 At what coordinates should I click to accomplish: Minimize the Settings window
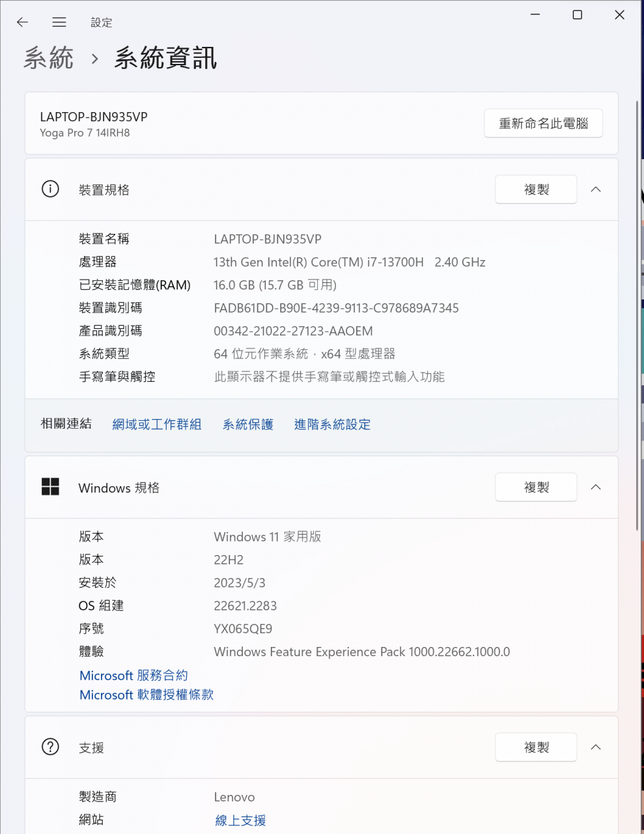(x=535, y=15)
